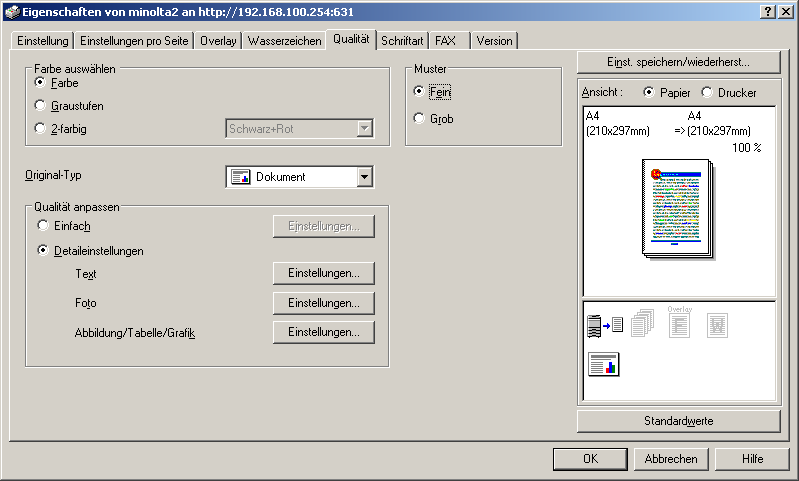This screenshot has height=481, width=799.
Task: Select Einfach quality adjustment
Action: [x=43, y=226]
